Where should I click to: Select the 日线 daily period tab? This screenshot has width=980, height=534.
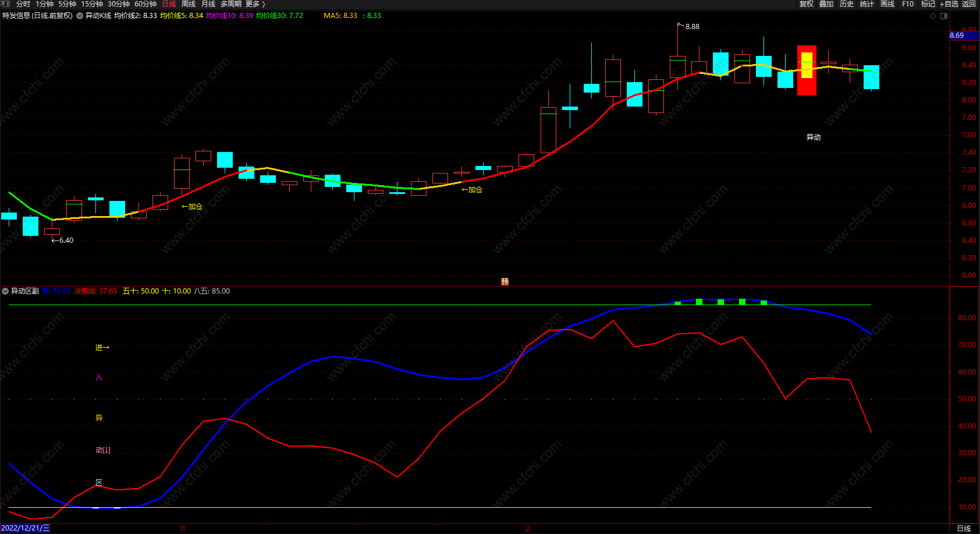click(169, 4)
